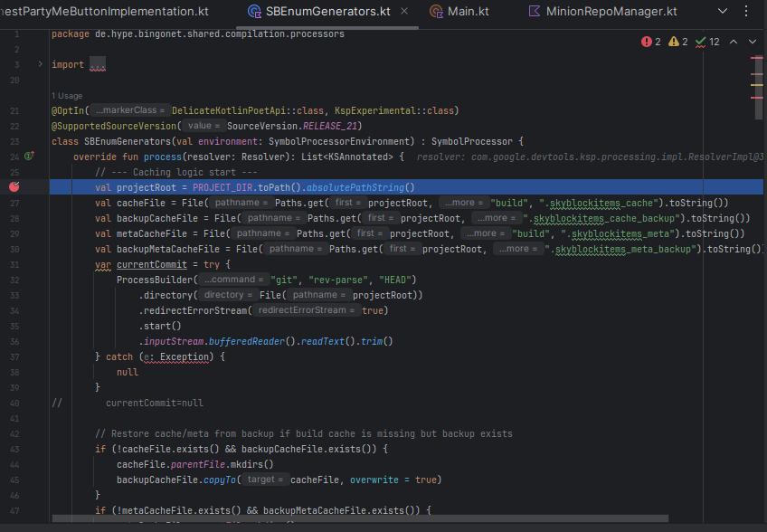Viewport: 767px width, 532px height.
Task: Click the package declaration text
Action: (197, 33)
